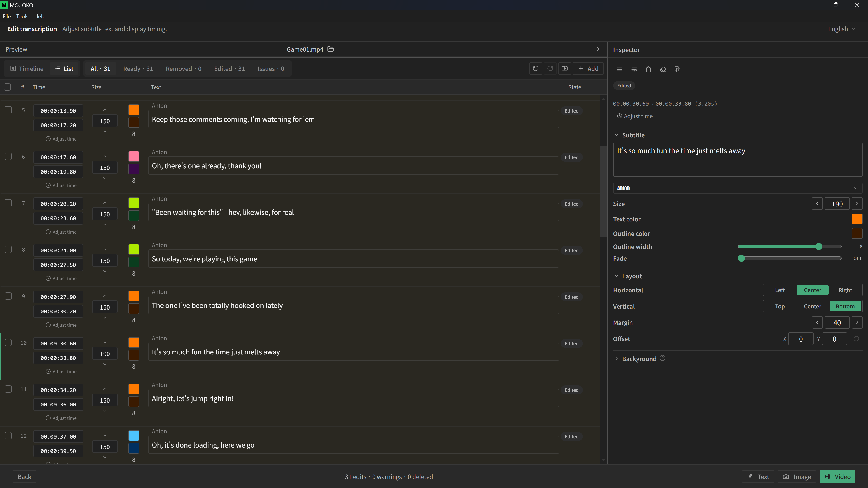Increase size arrow for row 7

pos(105,203)
